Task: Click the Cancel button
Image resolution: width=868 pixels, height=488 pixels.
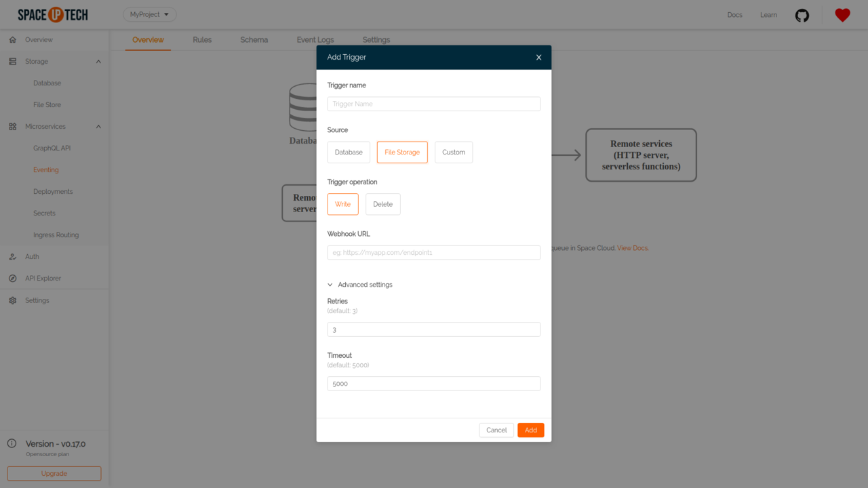Action: pos(496,430)
